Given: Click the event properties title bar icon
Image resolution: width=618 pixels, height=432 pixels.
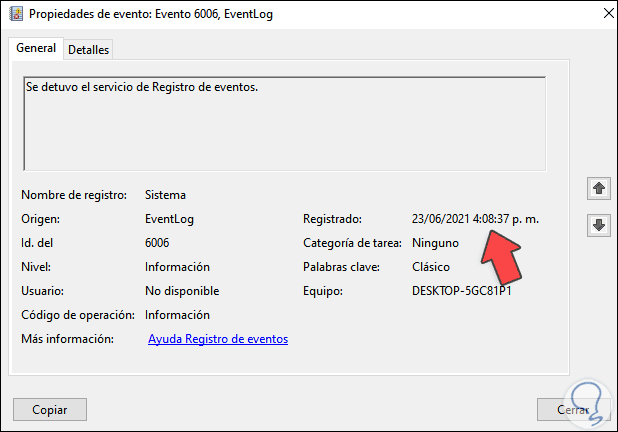Looking at the screenshot, I should (x=16, y=14).
